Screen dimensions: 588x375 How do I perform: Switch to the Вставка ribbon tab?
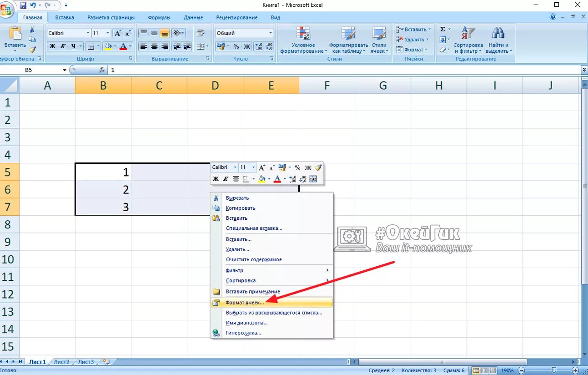(65, 17)
